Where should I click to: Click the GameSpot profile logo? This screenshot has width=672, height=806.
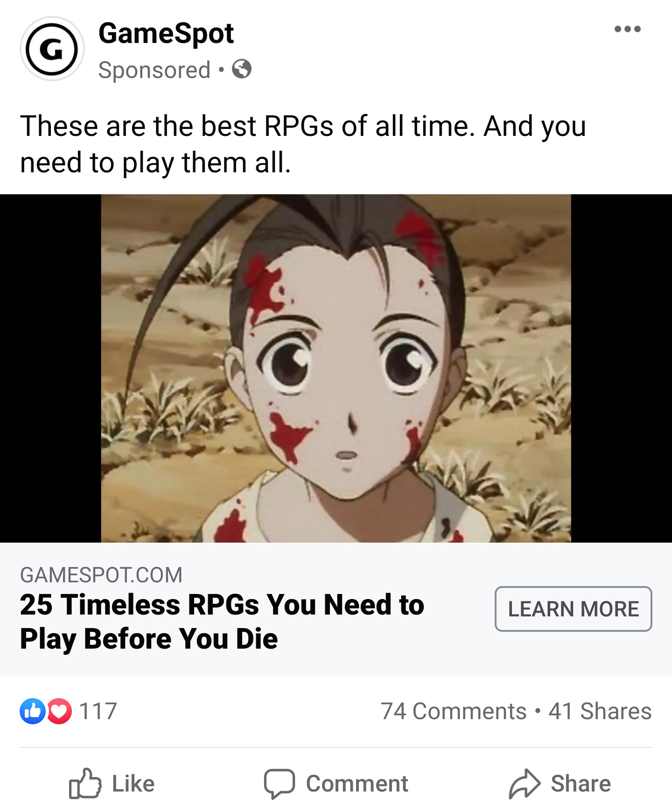click(x=52, y=49)
